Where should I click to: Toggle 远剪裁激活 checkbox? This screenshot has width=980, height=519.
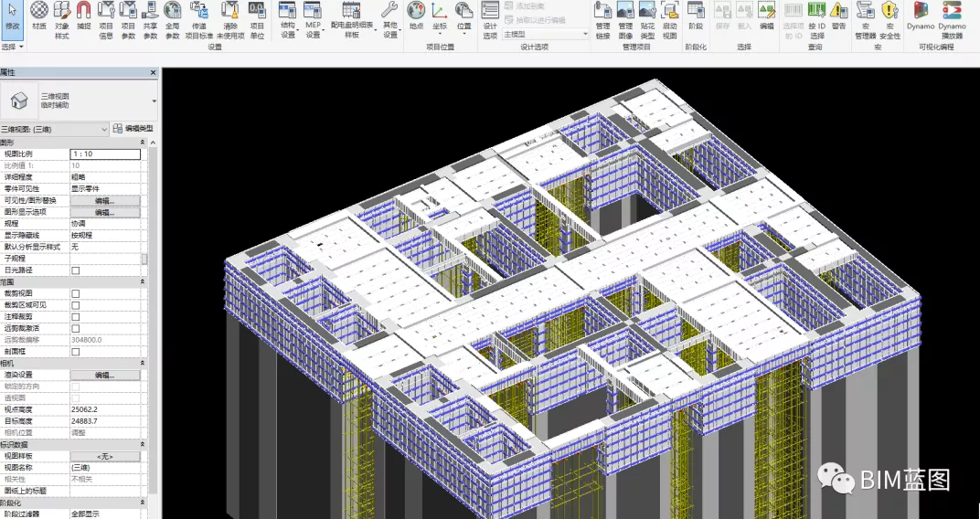click(x=76, y=329)
